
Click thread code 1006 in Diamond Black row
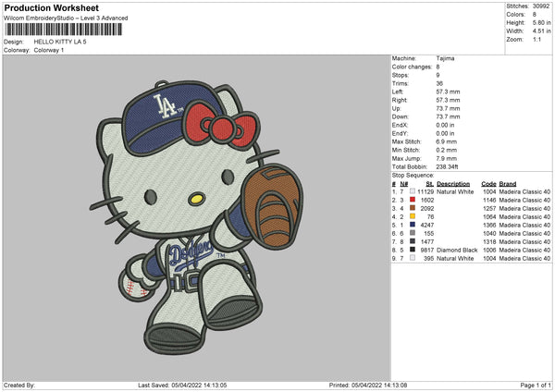[489, 251]
